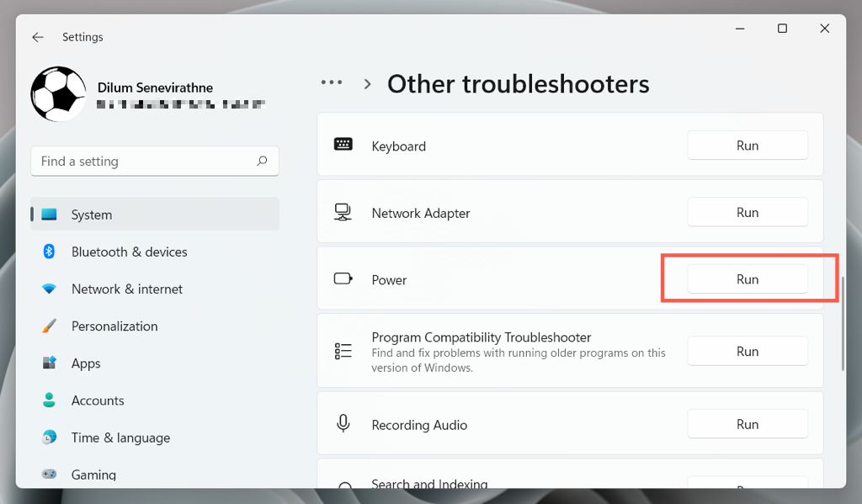Select the Network Adapter label
Viewport: 862px width, 504px height.
[x=421, y=213]
